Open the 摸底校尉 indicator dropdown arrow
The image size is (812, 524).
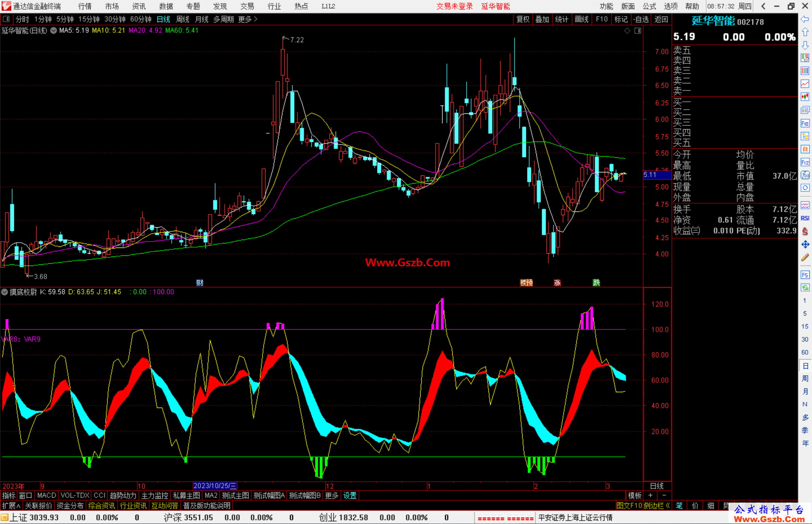(x=5, y=292)
